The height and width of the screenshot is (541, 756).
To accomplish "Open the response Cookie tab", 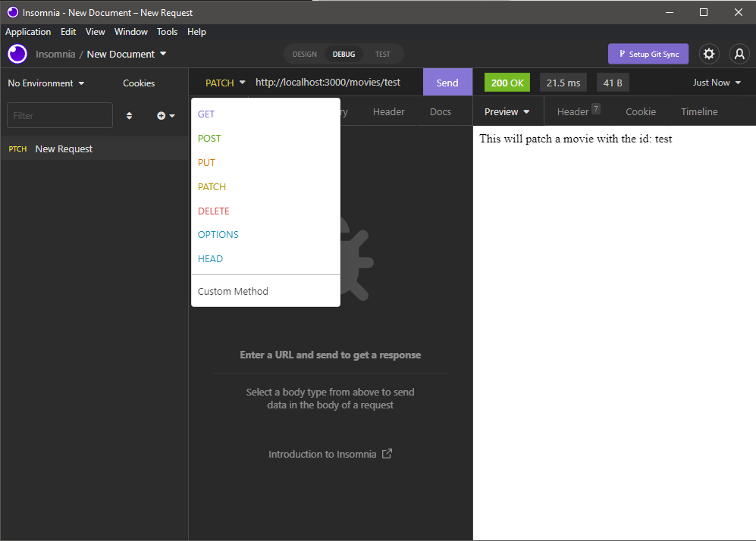I will coord(641,112).
